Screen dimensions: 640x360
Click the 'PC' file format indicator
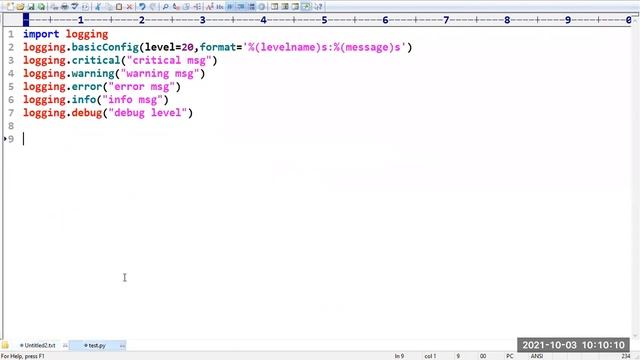pos(510,356)
